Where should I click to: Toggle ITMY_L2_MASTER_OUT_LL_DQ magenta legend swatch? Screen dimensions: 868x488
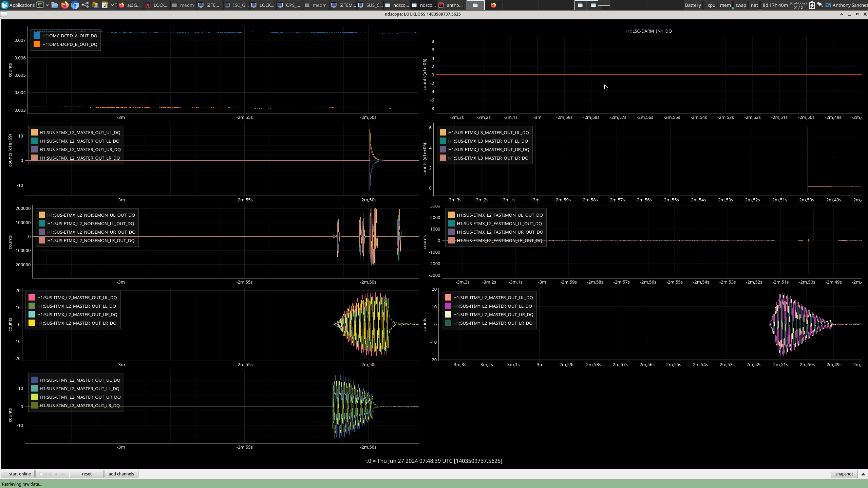pyautogui.click(x=448, y=306)
